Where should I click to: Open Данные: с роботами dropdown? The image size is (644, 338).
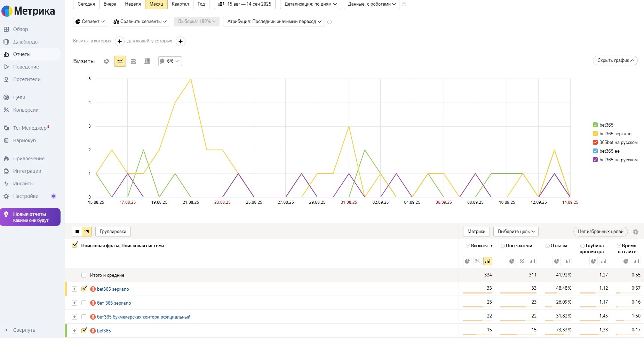pos(372,4)
